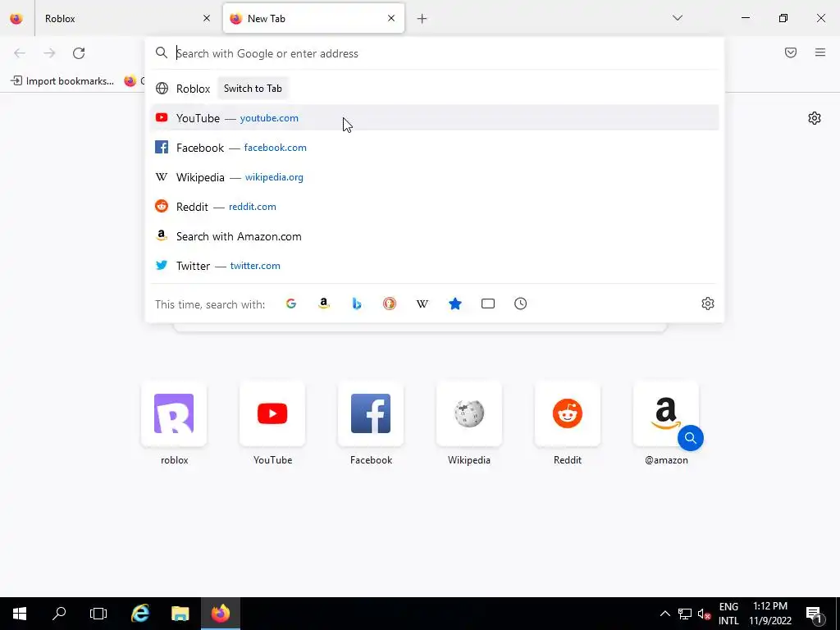840x630 pixels.
Task: Click the Firefox taskbar icon
Action: click(x=220, y=614)
